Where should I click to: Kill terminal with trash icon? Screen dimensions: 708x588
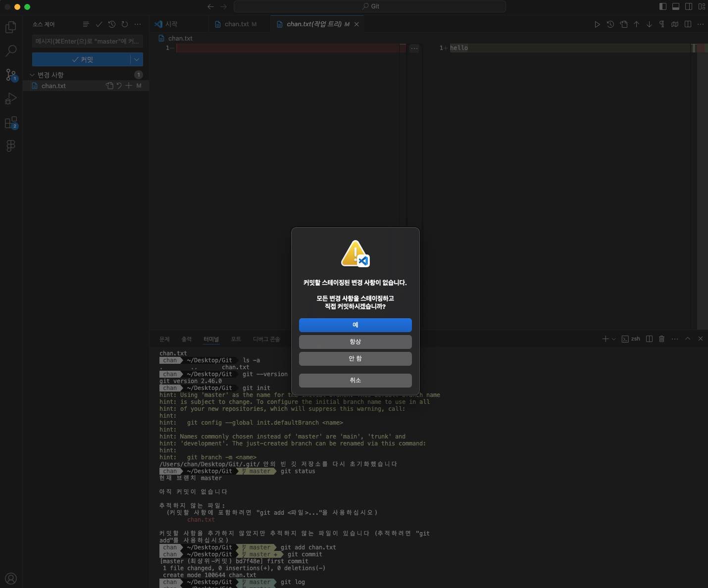662,339
